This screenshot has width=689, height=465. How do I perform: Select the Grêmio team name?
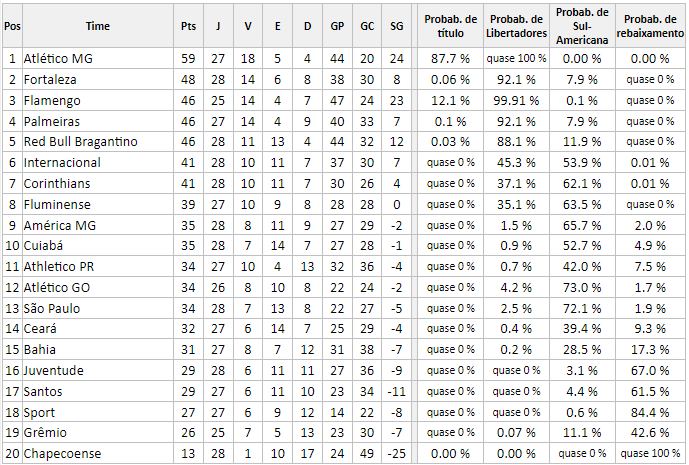pos(45,432)
